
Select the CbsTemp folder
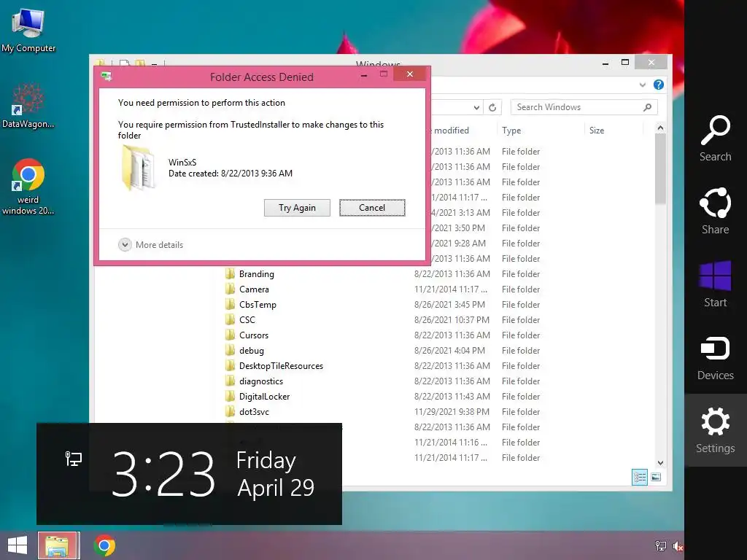click(x=258, y=304)
